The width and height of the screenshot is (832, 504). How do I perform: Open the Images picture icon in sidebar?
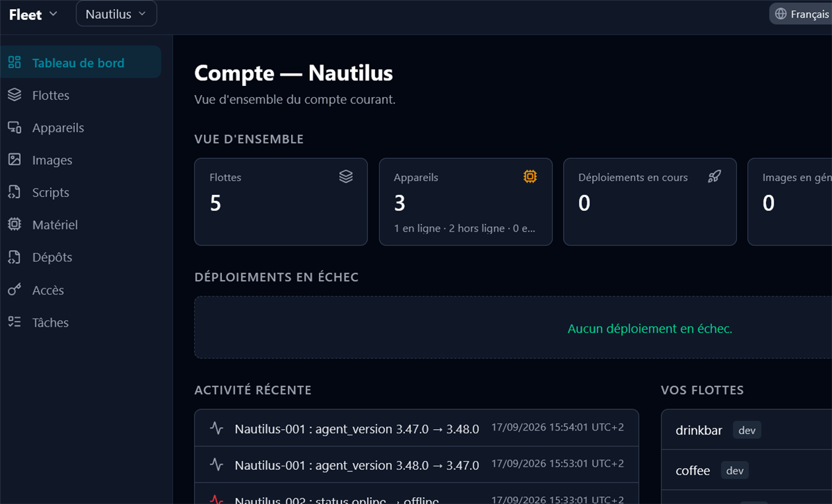click(15, 160)
